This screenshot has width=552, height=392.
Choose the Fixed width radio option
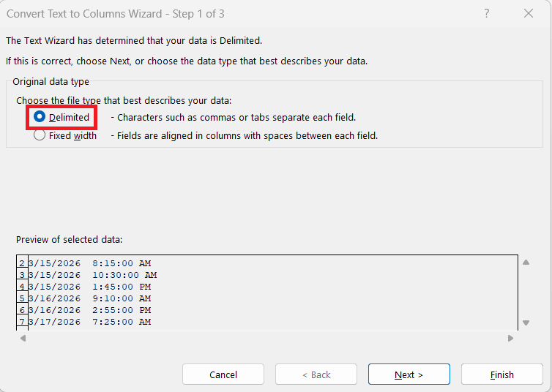click(x=40, y=135)
